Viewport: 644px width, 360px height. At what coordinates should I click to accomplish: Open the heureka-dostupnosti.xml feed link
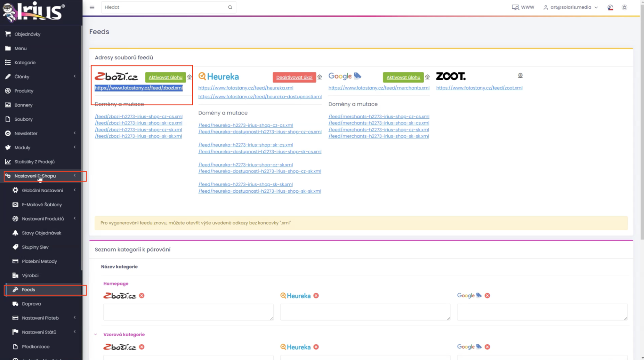point(260,97)
